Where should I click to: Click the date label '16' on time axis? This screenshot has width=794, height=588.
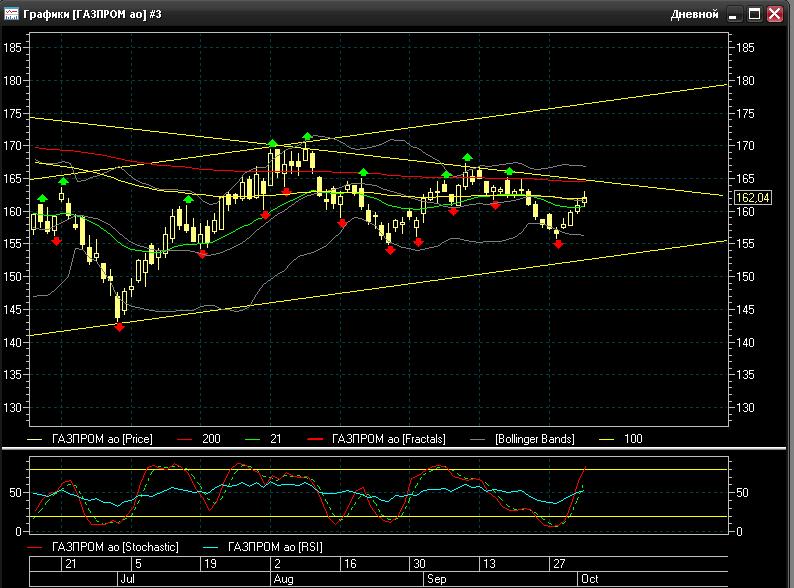[350, 564]
